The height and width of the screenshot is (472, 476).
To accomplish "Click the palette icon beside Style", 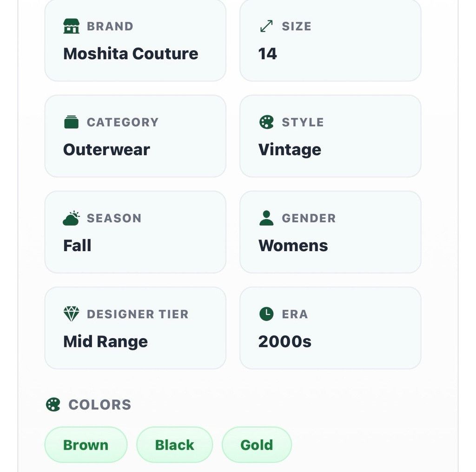I will (x=266, y=122).
